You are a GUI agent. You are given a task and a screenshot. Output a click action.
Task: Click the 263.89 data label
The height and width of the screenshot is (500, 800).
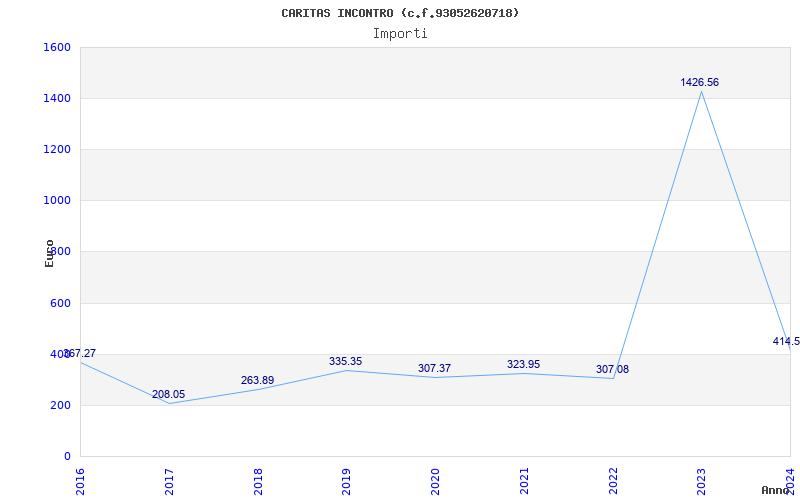[x=257, y=380]
